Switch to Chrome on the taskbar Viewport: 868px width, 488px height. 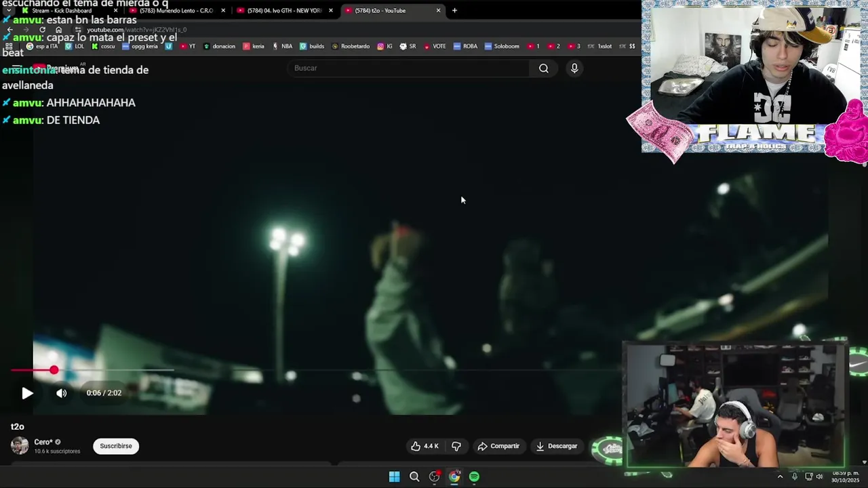pos(454,476)
